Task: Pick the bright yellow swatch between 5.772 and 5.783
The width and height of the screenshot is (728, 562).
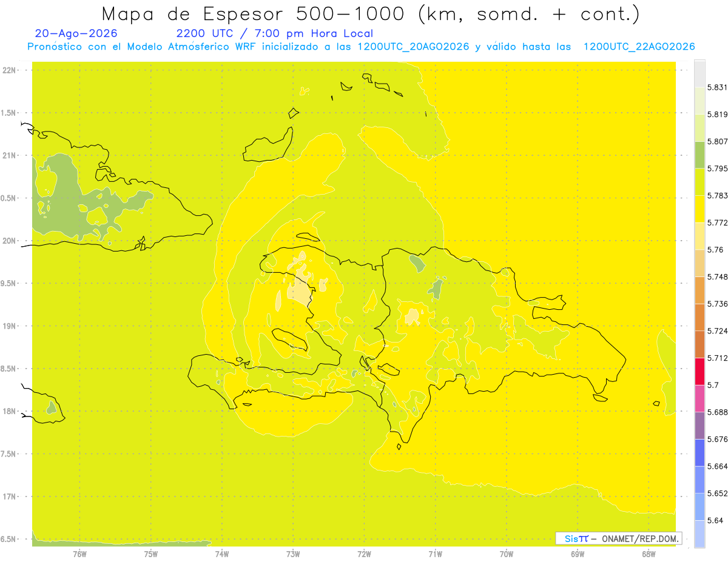Action: click(699, 209)
